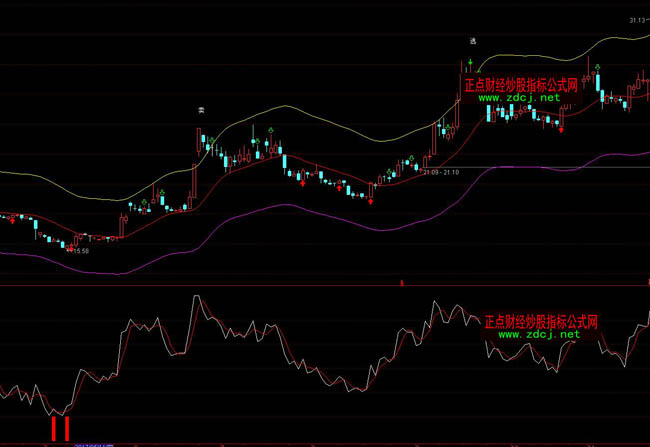
Task: Click the red down arrow under the www.zdcj.net candles
Action: [561, 130]
